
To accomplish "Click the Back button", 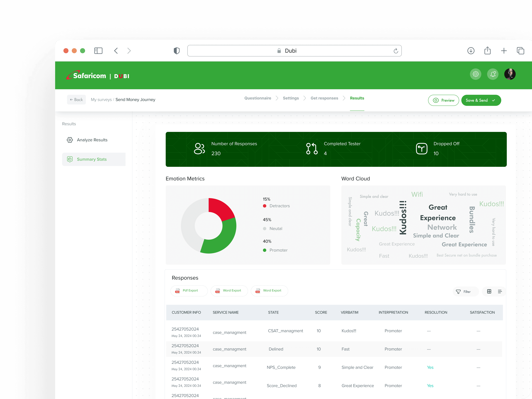I will click(76, 100).
